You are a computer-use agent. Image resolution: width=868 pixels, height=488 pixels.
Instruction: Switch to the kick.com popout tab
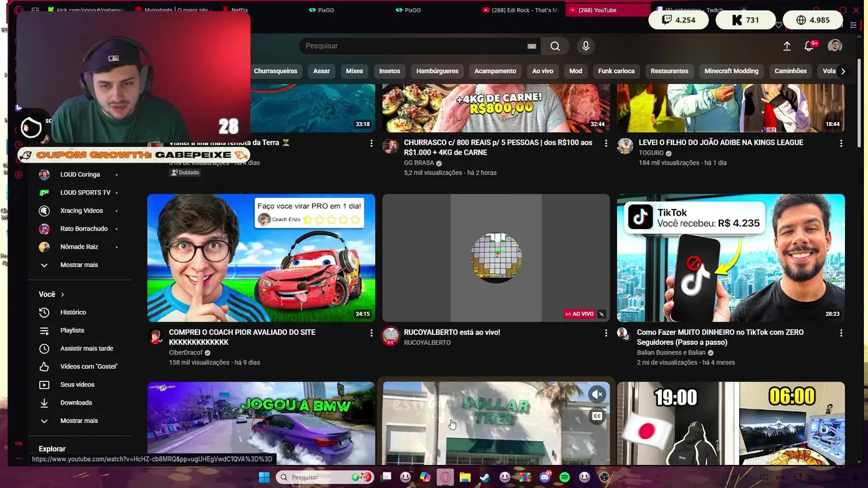click(86, 10)
